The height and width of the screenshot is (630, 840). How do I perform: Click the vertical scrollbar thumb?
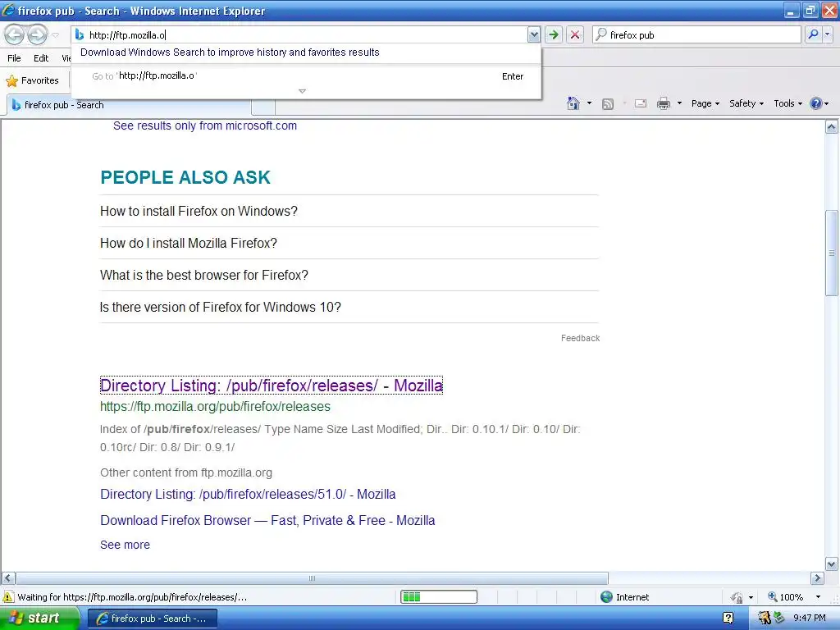tap(832, 253)
